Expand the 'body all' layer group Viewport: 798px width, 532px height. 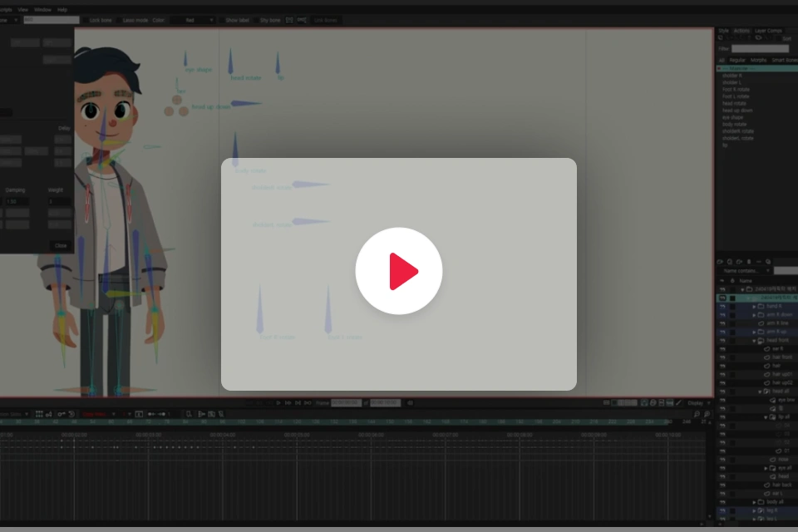click(x=754, y=502)
